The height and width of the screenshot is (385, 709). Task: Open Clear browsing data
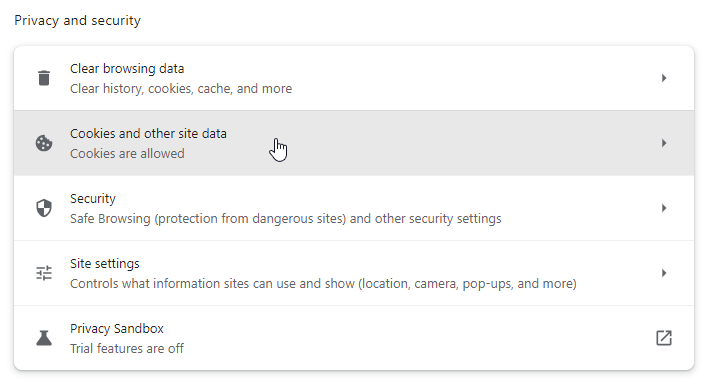click(354, 78)
